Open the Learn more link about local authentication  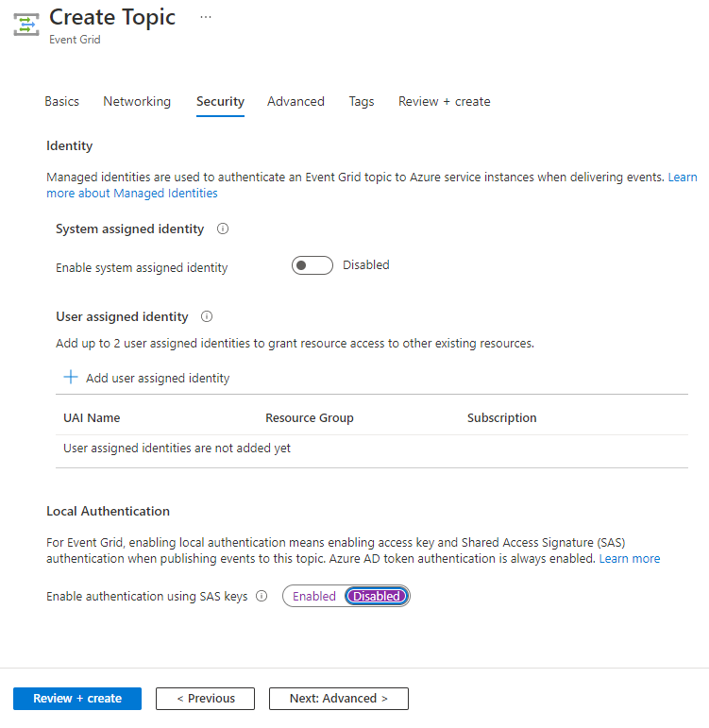pyautogui.click(x=630, y=558)
